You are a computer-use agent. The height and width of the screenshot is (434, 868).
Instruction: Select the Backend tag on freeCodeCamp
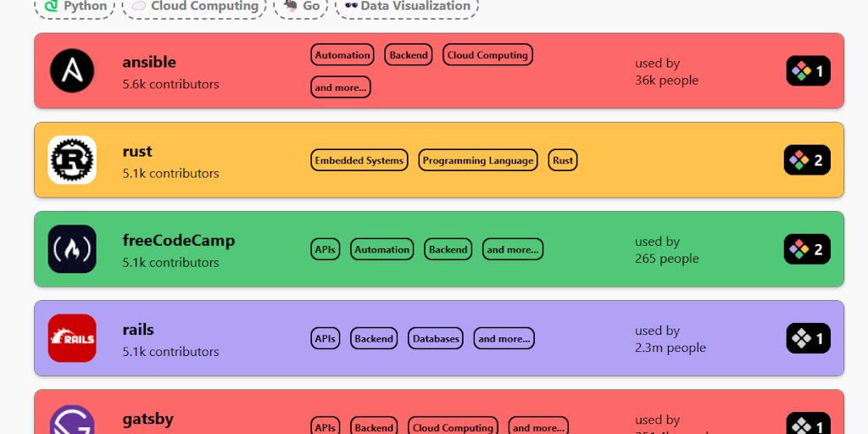[448, 250]
